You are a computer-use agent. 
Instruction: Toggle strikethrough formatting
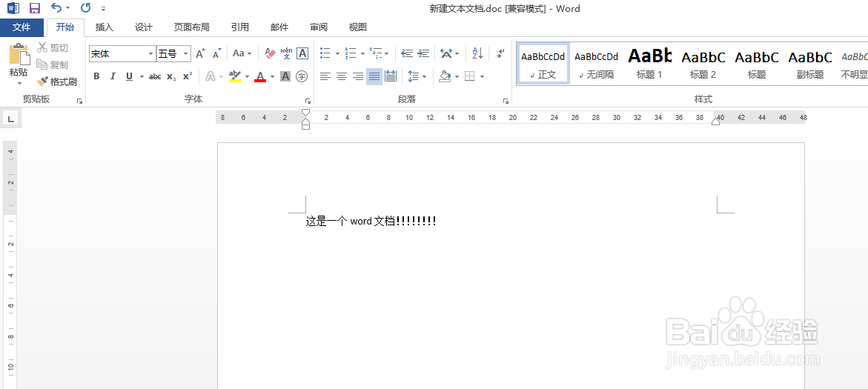coord(155,76)
